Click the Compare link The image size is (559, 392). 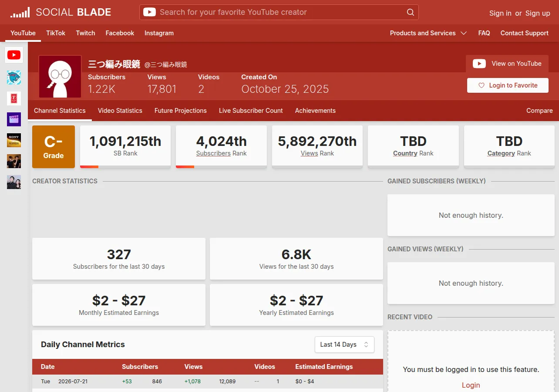click(x=539, y=111)
